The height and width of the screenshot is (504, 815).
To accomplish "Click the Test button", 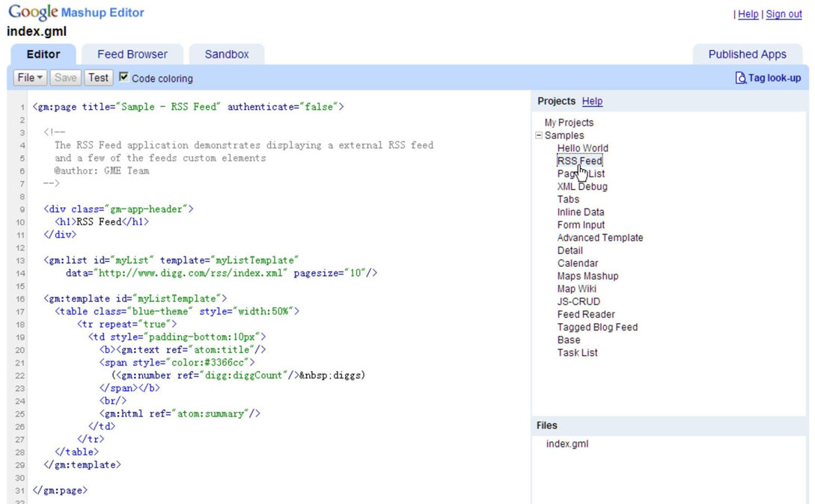I will [x=98, y=78].
